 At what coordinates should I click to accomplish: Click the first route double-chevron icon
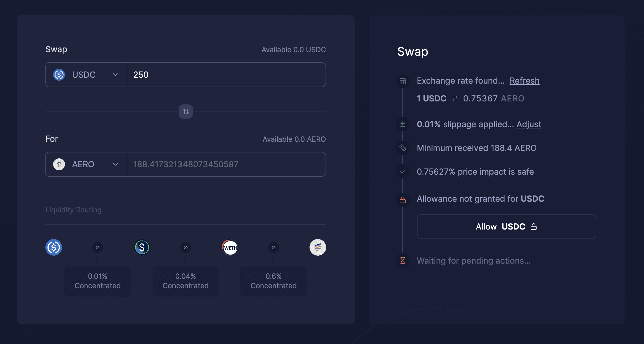[x=98, y=247]
